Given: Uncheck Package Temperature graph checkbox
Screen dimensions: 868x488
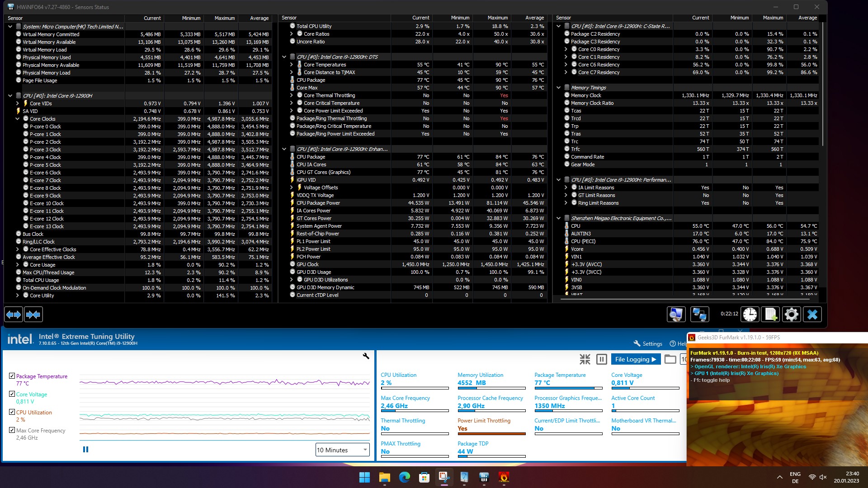Looking at the screenshot, I should [12, 376].
